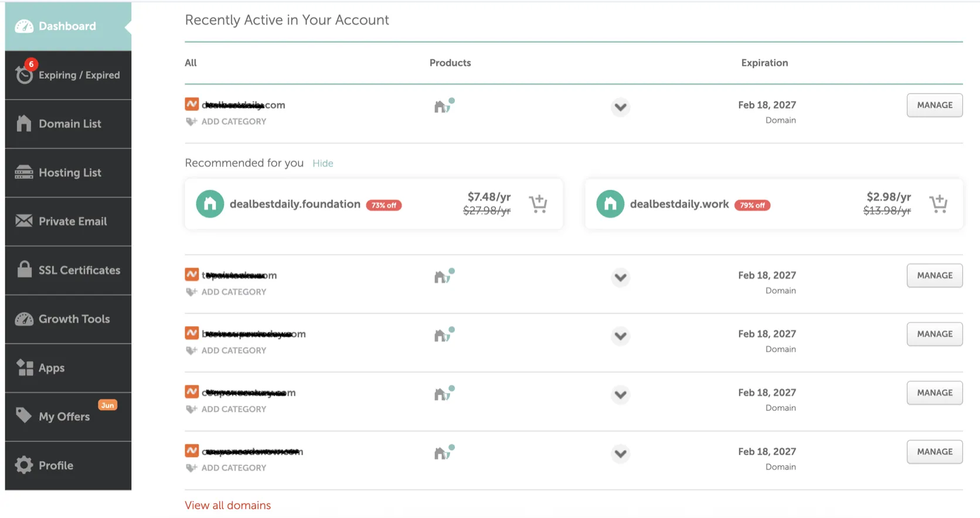
Task: Click orange logo of last domain row
Action: [192, 451]
